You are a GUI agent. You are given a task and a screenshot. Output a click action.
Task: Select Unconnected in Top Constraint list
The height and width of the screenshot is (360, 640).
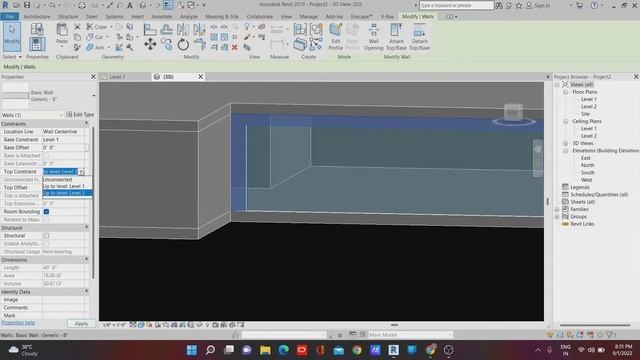(x=67, y=180)
